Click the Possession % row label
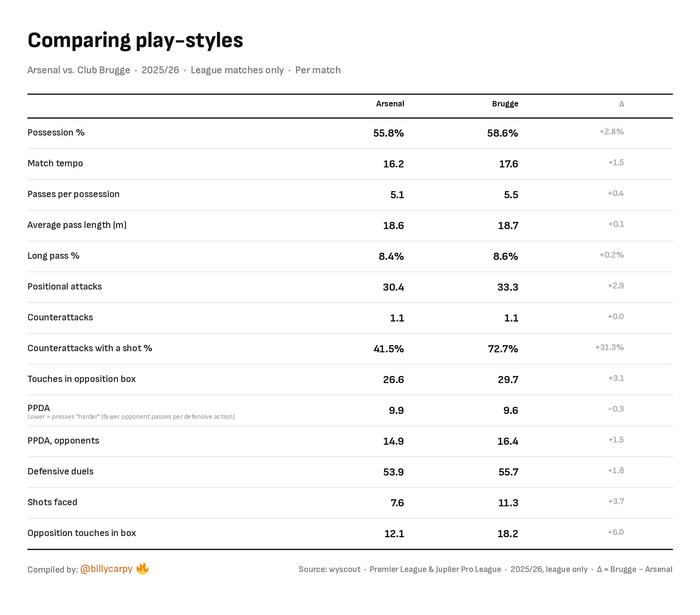The height and width of the screenshot is (615, 700). (x=56, y=132)
